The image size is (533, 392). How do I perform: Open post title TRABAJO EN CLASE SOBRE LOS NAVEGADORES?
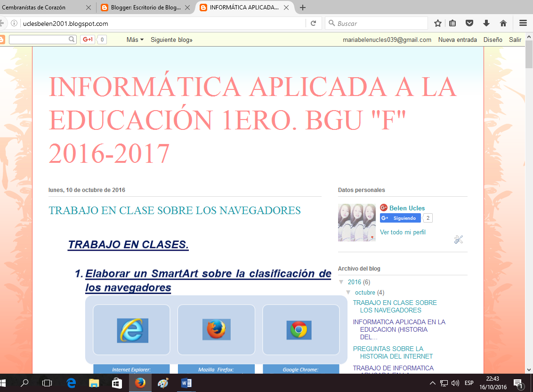[x=175, y=210]
